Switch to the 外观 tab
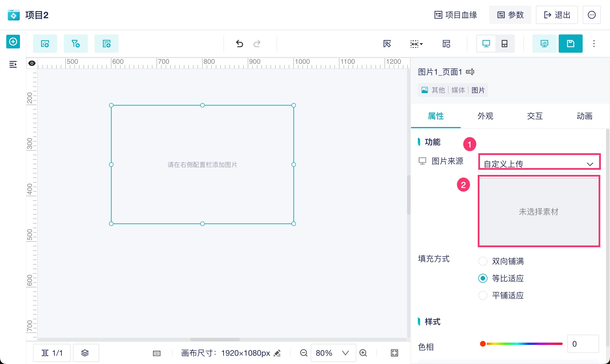The height and width of the screenshot is (364, 610). pyautogui.click(x=485, y=116)
